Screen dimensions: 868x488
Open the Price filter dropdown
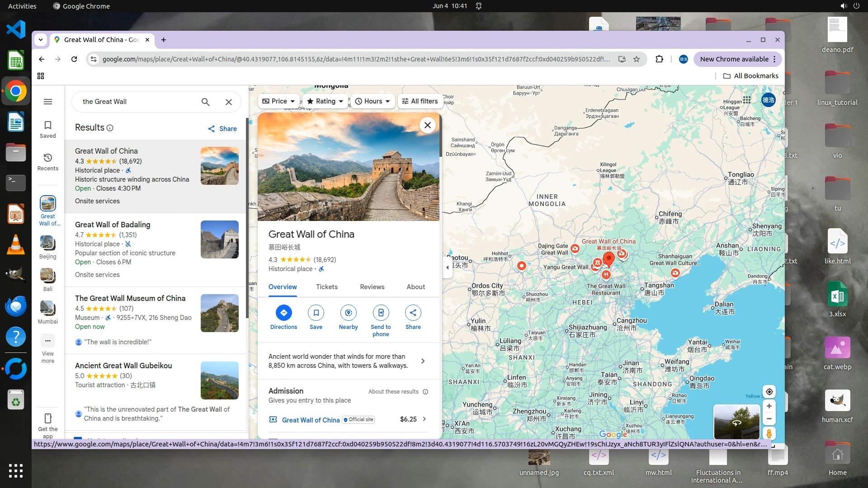[278, 101]
